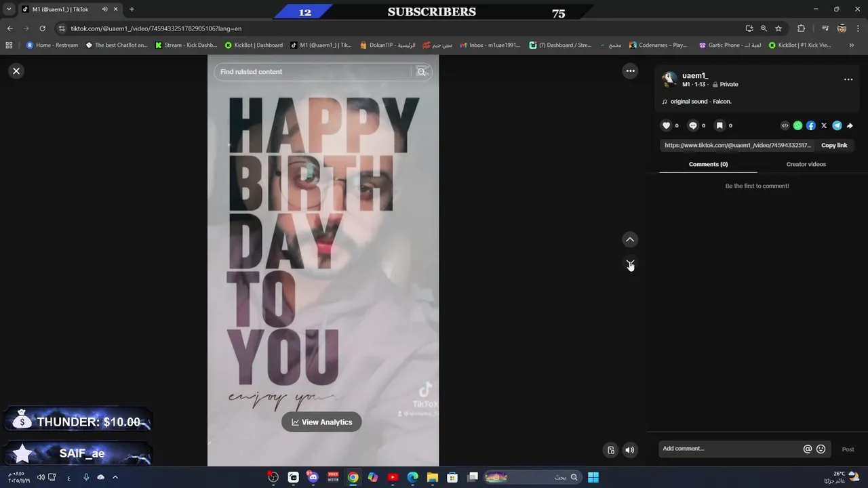Show hidden system tray icons chevron

(x=115, y=477)
